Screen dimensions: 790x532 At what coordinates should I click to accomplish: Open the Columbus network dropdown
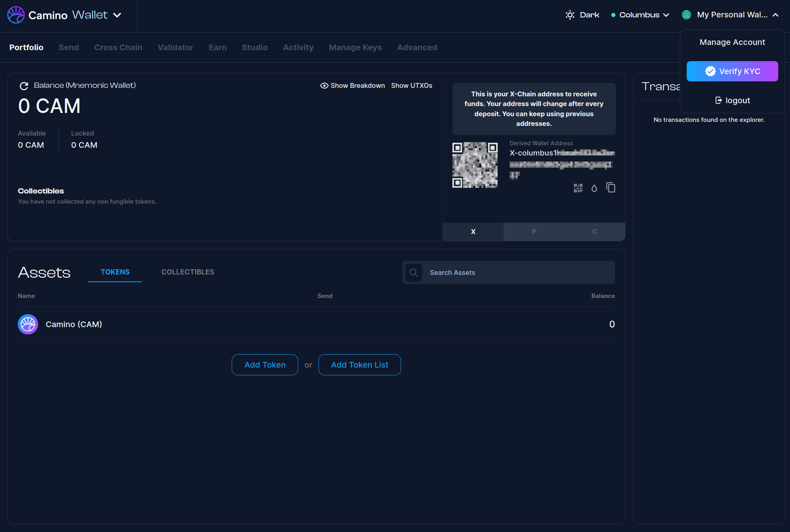[641, 15]
